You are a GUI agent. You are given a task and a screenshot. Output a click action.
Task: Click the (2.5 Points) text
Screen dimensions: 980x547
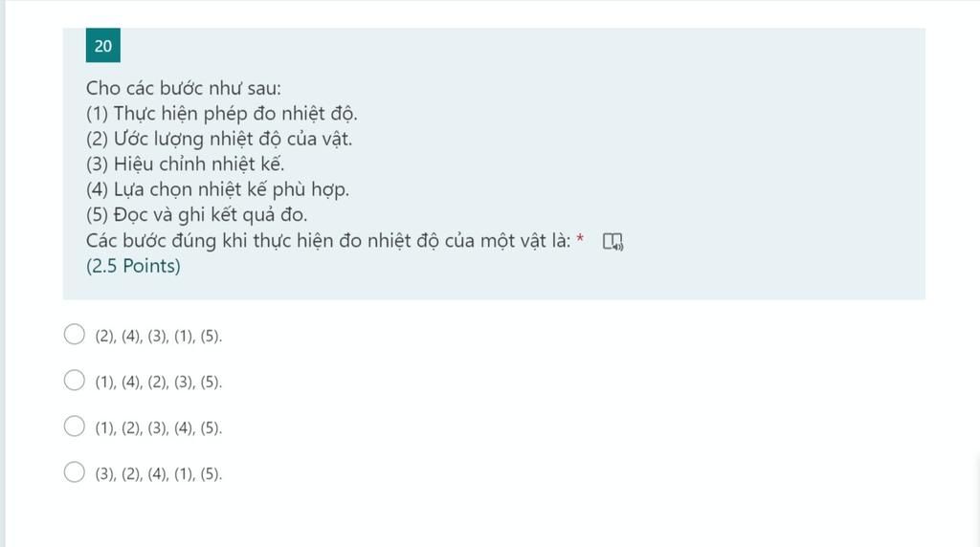(133, 266)
